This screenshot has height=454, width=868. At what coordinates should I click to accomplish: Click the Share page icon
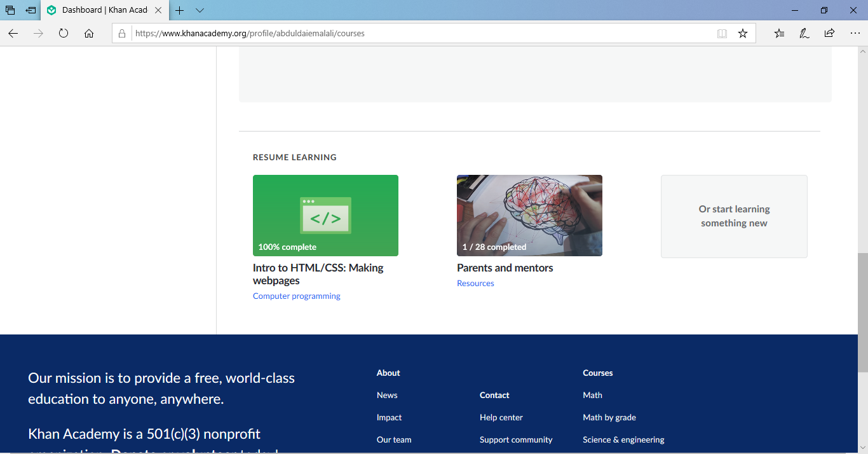point(829,34)
